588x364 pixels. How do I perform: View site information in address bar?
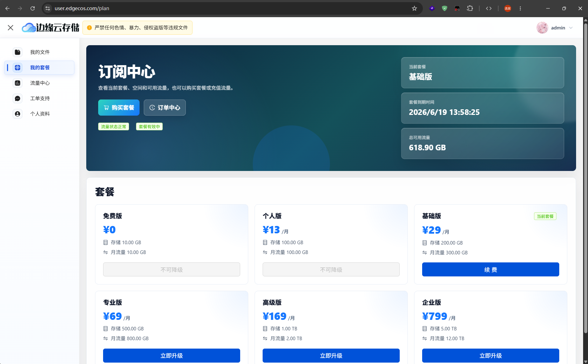pos(48,8)
